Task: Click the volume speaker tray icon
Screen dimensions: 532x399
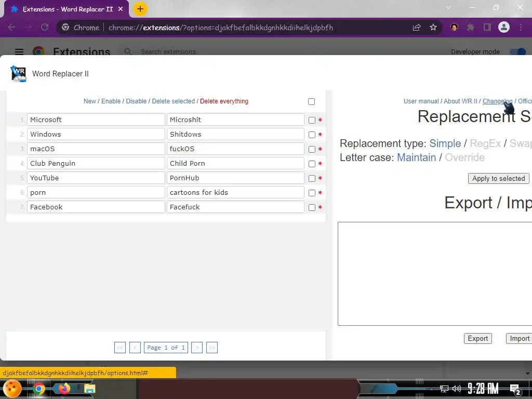Action: tap(457, 389)
